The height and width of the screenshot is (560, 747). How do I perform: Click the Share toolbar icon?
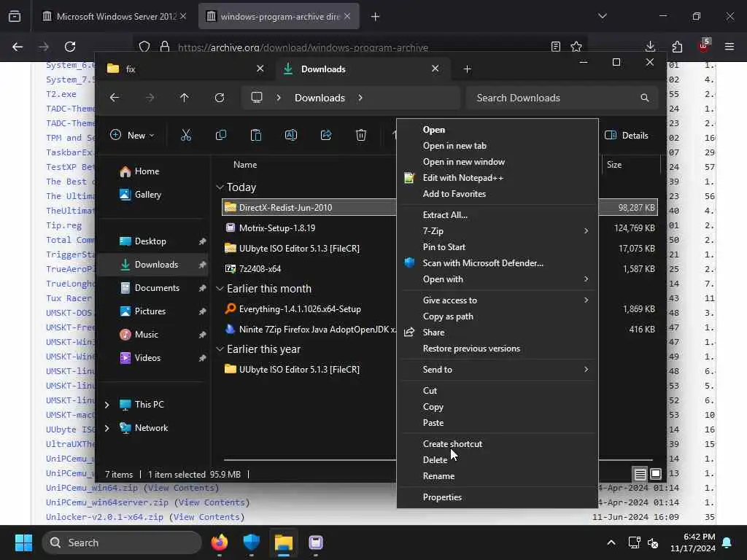tap(326, 135)
